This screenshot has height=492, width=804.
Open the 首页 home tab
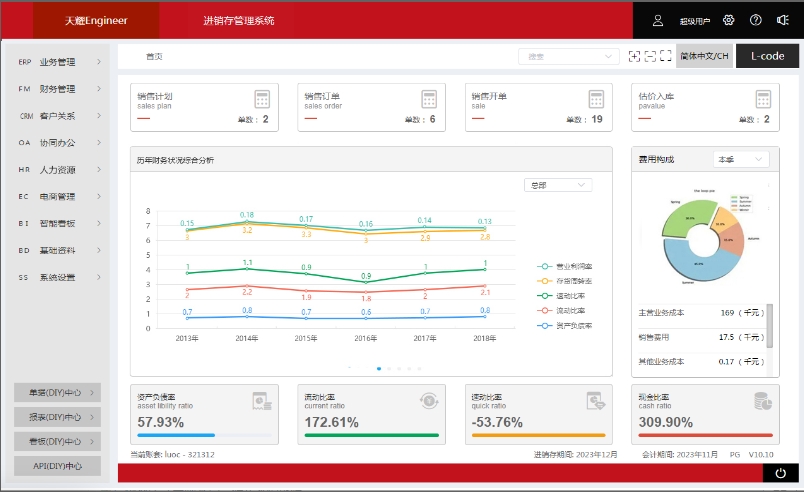(153, 57)
